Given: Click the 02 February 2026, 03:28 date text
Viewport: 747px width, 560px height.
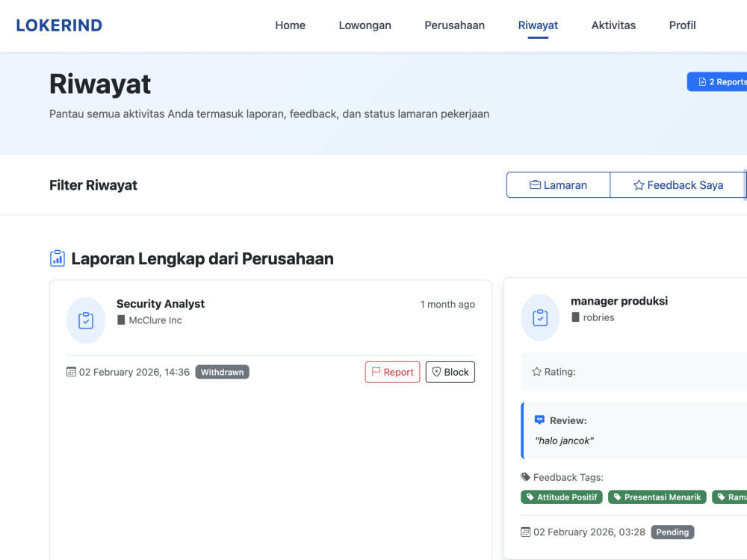Looking at the screenshot, I should pos(589,532).
